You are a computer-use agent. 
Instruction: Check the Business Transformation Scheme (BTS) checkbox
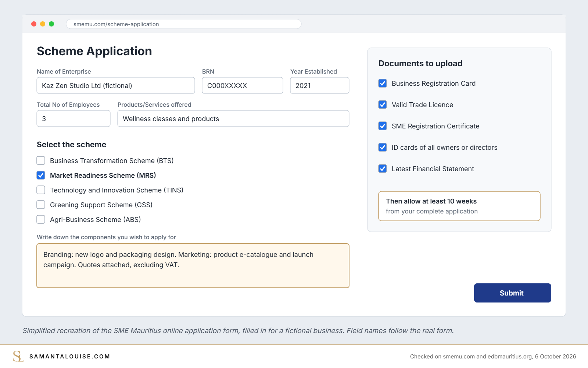(41, 160)
